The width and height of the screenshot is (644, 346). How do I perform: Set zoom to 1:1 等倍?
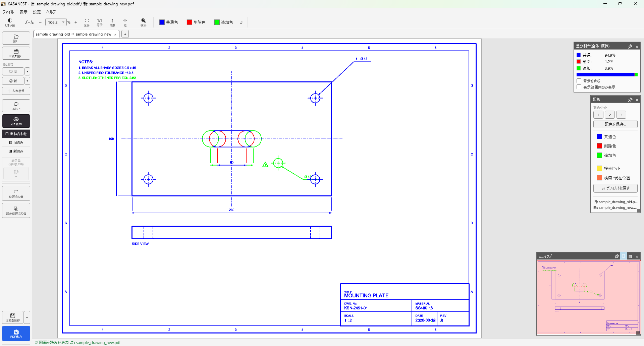(x=100, y=22)
